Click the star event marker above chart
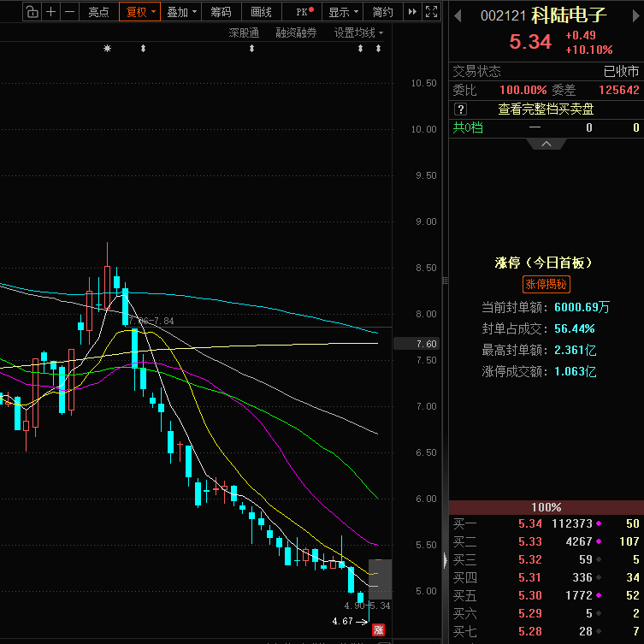This screenshot has width=644, height=644. [107, 49]
